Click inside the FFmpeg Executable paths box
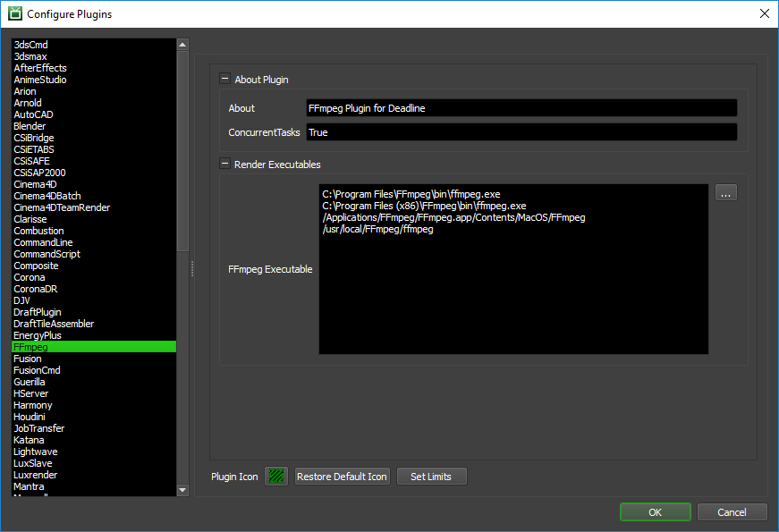 pos(513,286)
